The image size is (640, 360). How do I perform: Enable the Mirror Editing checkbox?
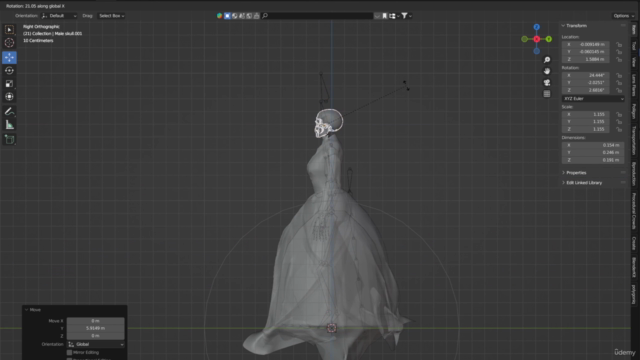[69, 352]
